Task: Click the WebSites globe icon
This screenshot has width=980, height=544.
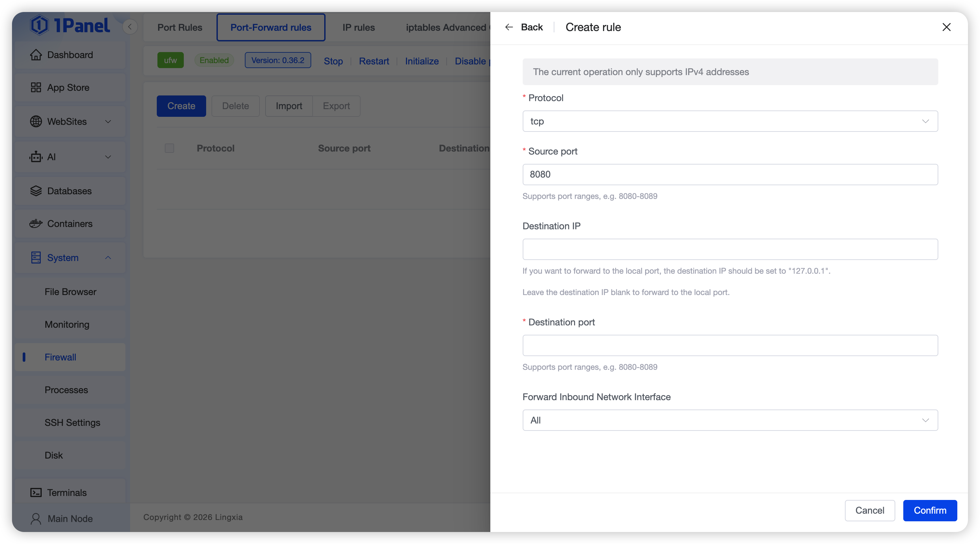Action: 36,121
